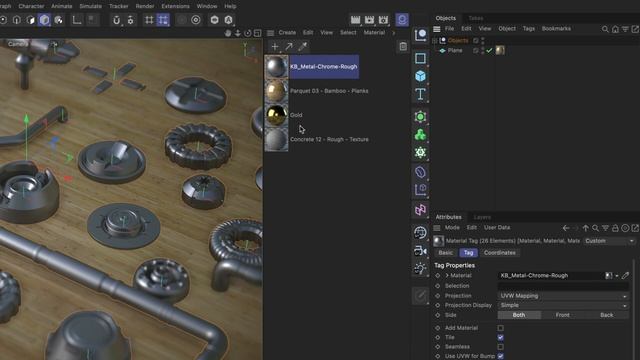Open the Custom mode dropdown in Attributes
The image size is (640, 360).
coord(609,241)
